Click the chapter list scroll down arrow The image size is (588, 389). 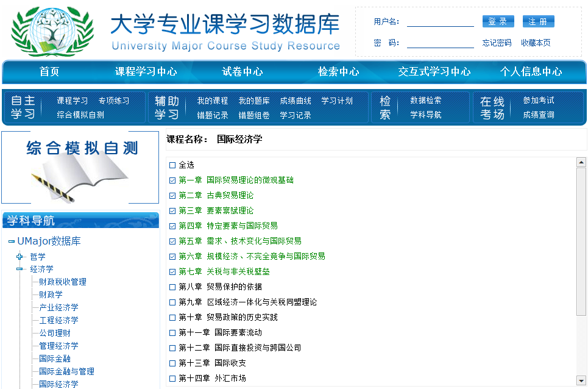[581, 380]
